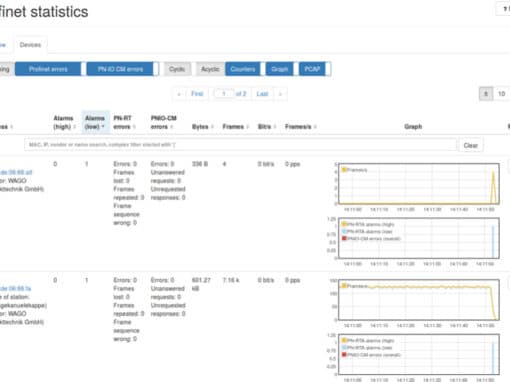The height and width of the screenshot is (382, 510).
Task: Go to next page arrow in pagination
Action: [x=280, y=94]
